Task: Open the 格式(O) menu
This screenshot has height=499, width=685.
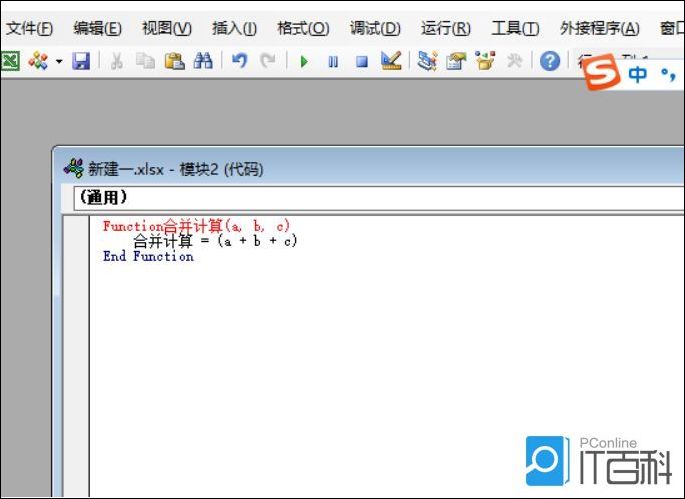Action: (303, 28)
